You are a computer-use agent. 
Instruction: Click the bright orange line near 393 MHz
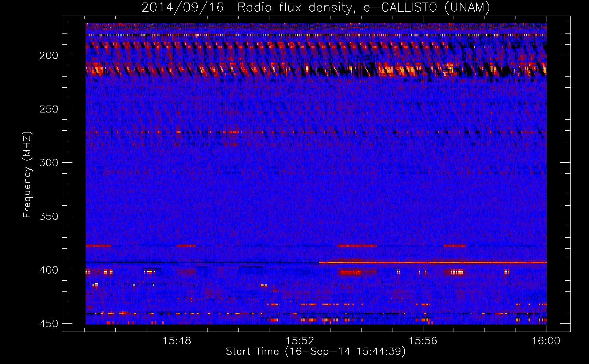point(433,262)
